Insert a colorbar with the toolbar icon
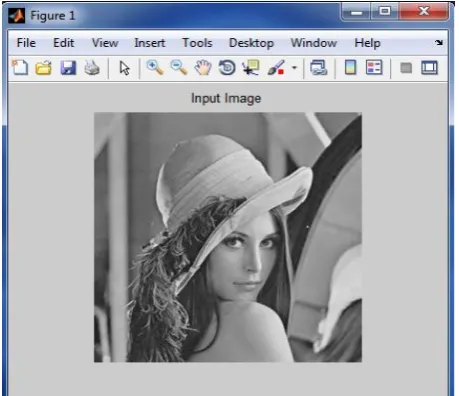459x396 pixels. coord(350,68)
